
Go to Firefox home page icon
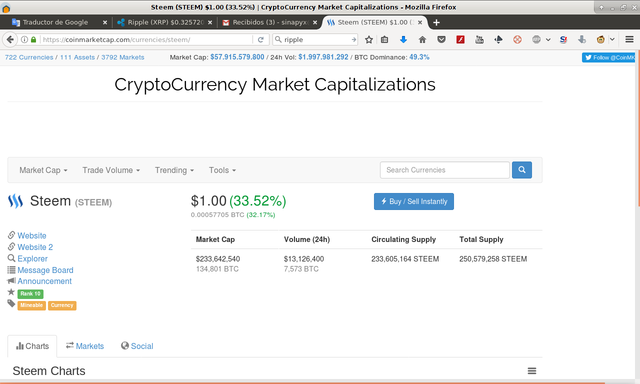pyautogui.click(x=422, y=40)
